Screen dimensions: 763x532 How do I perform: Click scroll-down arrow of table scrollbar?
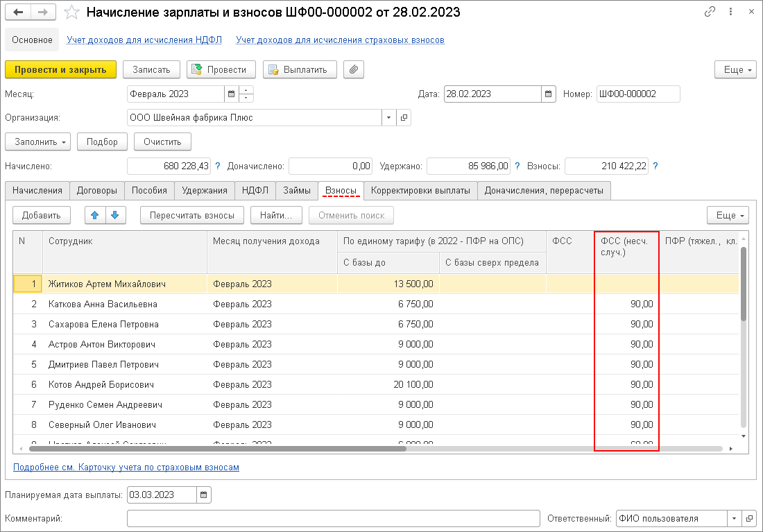pyautogui.click(x=744, y=436)
